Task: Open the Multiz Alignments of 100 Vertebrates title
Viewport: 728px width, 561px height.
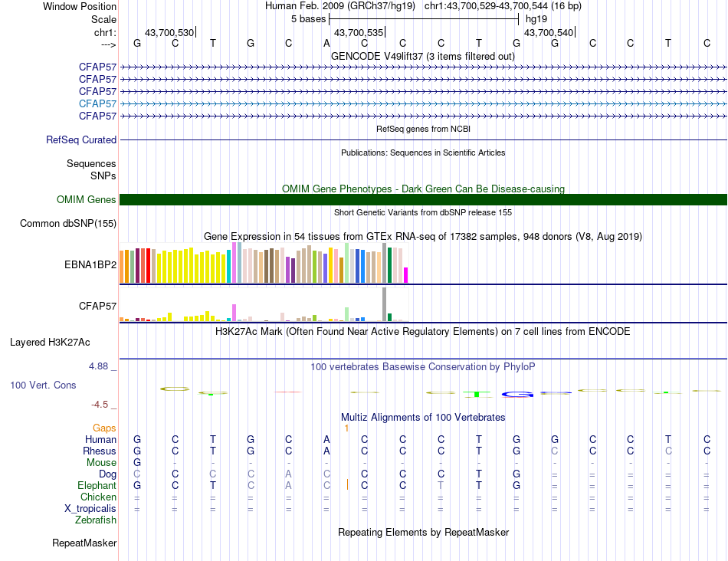Action: coord(422,418)
